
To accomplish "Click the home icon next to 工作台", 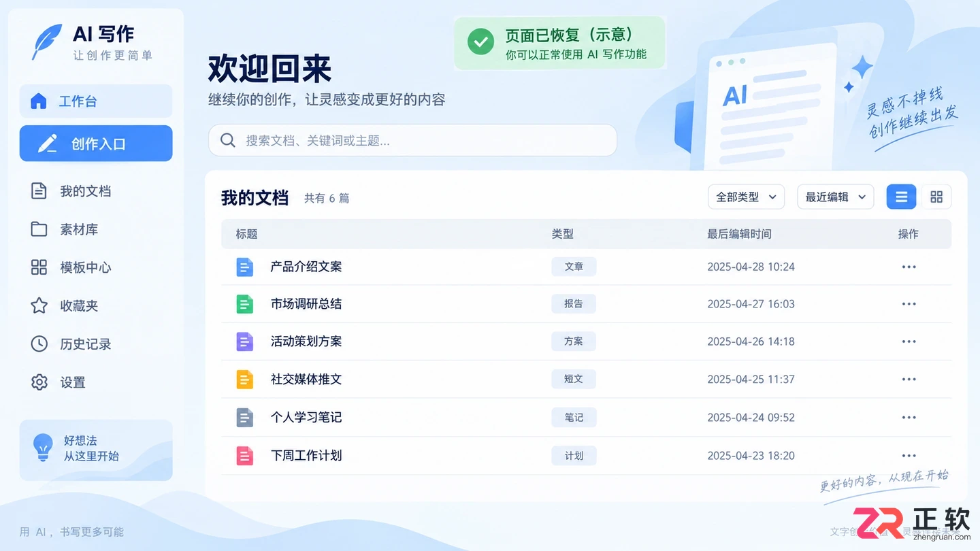I will (39, 101).
